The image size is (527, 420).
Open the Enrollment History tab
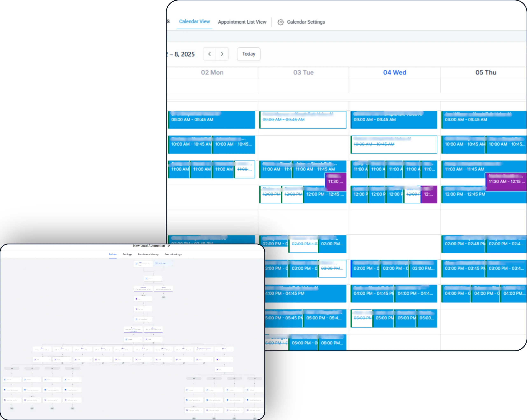148,254
